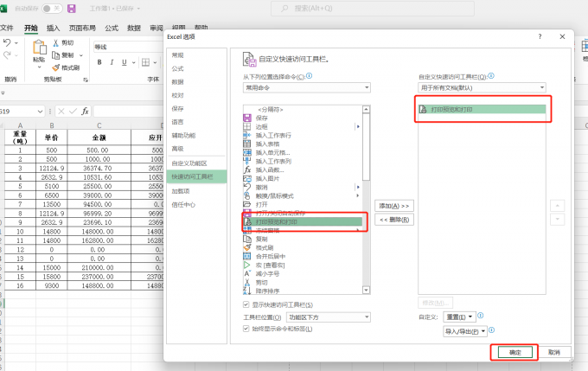This screenshot has height=371, width=588.
Task: Expand the Undo history dropdown arrow
Action: [x=16, y=43]
